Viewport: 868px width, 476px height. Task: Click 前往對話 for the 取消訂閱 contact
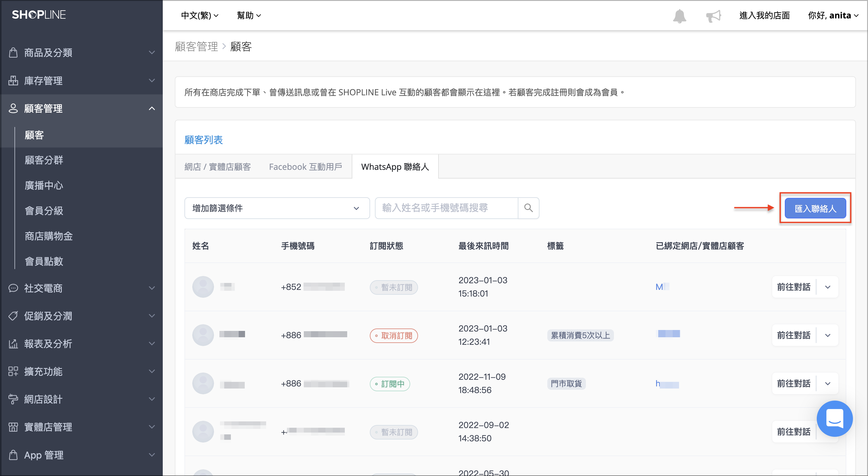point(794,335)
